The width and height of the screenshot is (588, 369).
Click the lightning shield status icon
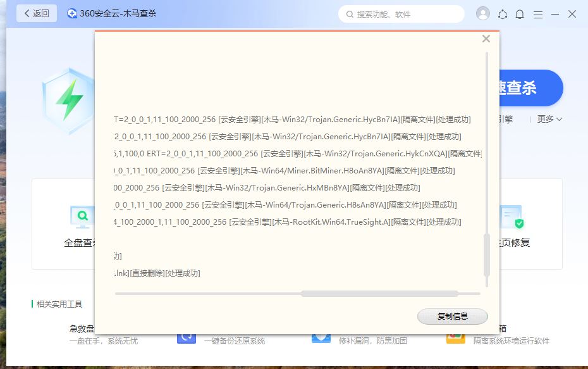click(x=68, y=101)
